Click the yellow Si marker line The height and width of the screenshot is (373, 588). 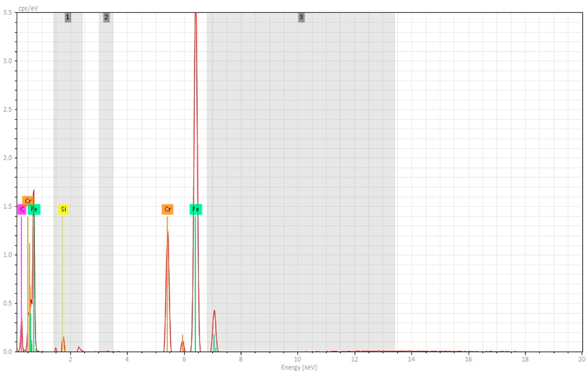(63, 269)
